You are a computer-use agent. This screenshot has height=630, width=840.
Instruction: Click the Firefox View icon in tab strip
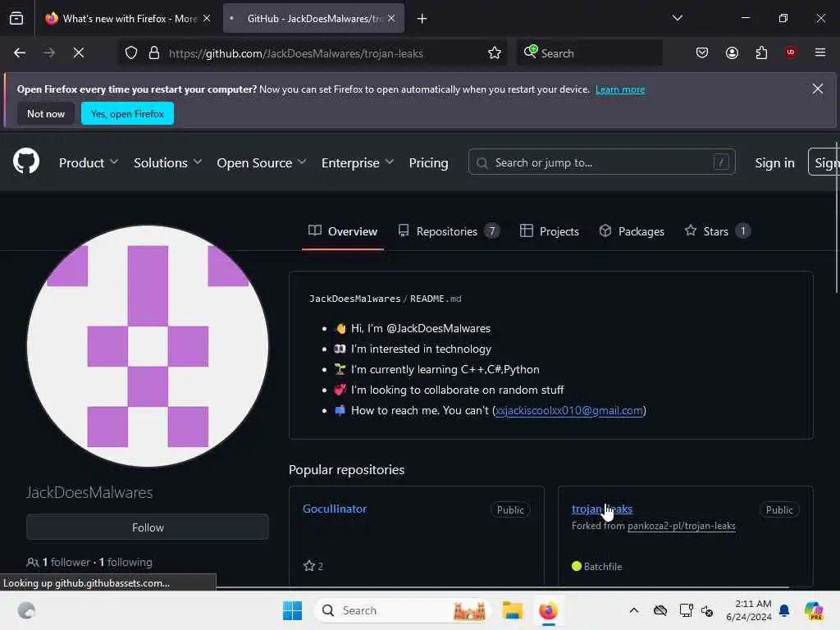(x=16, y=18)
